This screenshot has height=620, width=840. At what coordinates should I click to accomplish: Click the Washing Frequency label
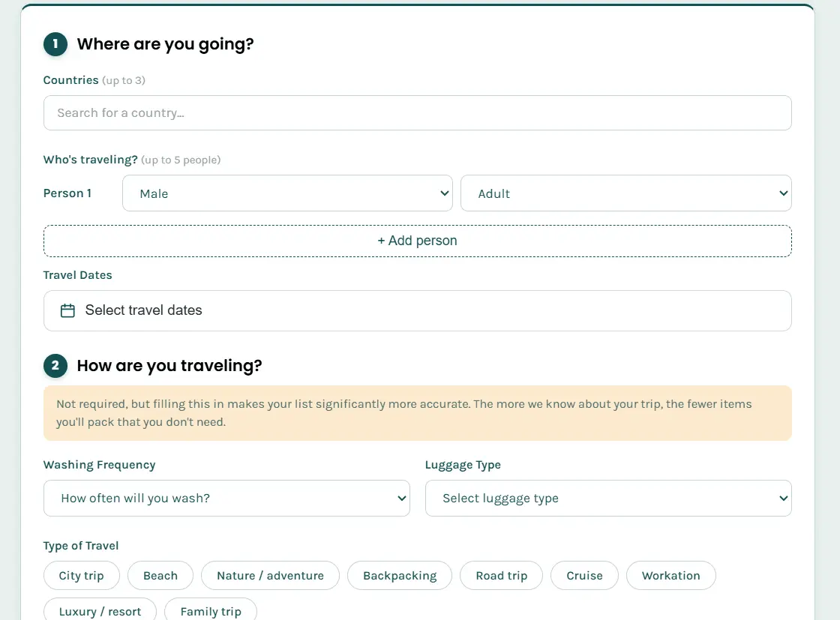100,465
